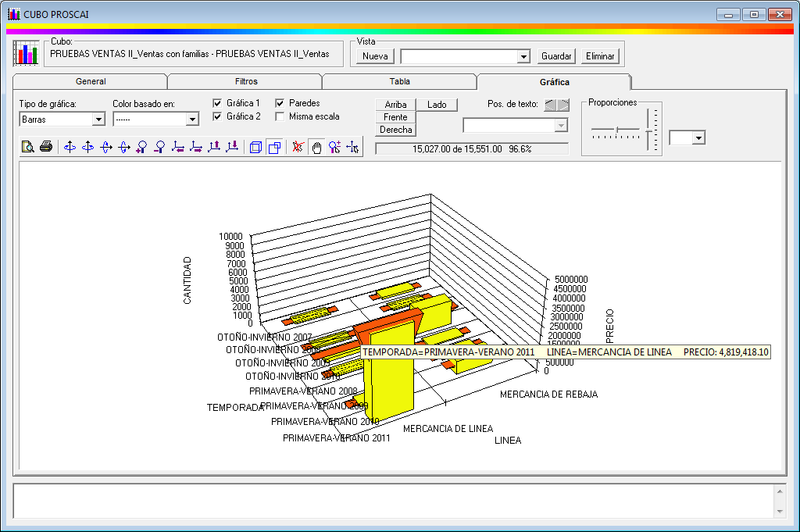Click the Derecha view button
The height and width of the screenshot is (532, 800).
(x=395, y=130)
